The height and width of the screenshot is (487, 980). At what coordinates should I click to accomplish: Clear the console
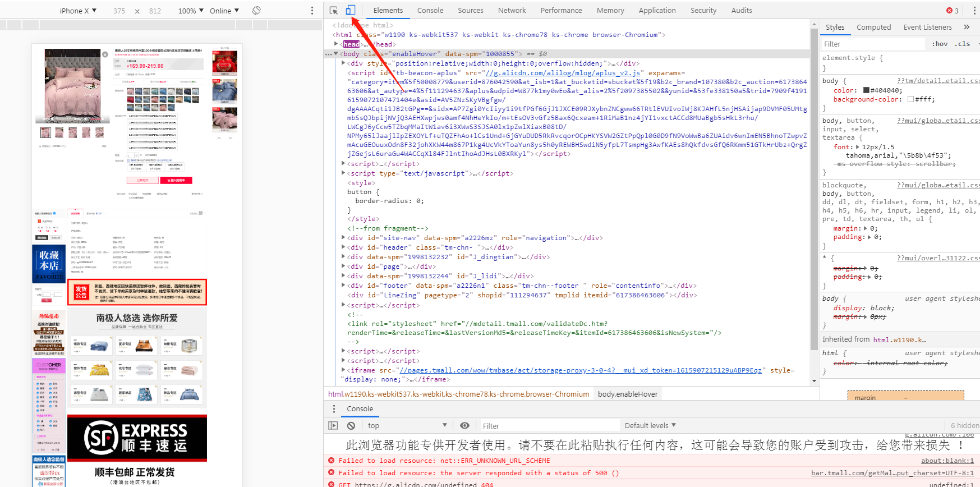pyautogui.click(x=351, y=426)
